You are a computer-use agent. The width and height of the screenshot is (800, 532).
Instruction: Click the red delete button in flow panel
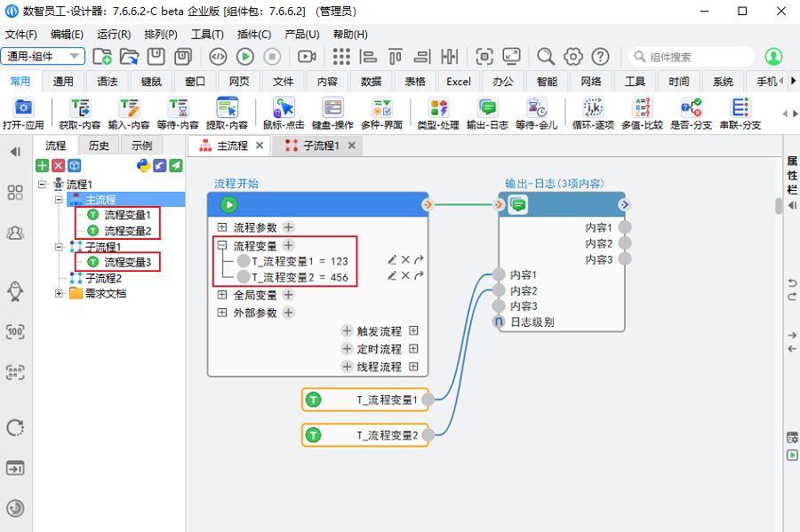click(x=58, y=165)
